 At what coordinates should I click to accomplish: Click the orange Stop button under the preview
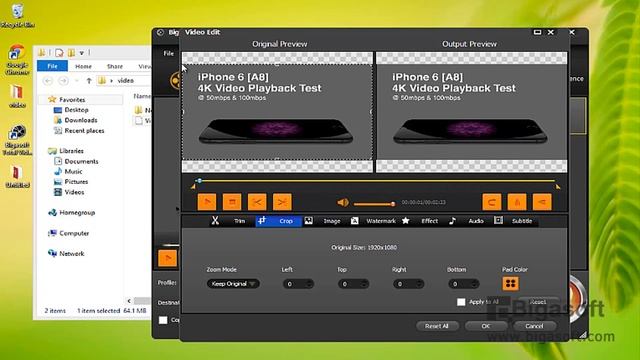point(232,202)
